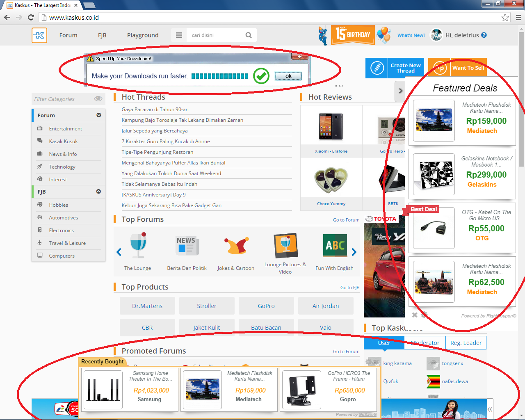Follow the Go to FJB link
This screenshot has height=420, width=525.
click(x=350, y=288)
